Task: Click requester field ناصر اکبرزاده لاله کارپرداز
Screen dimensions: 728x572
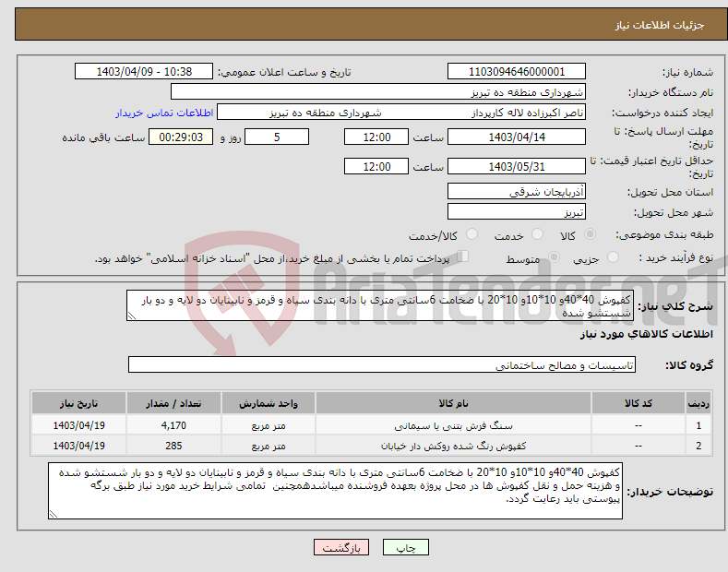Action: point(401,112)
